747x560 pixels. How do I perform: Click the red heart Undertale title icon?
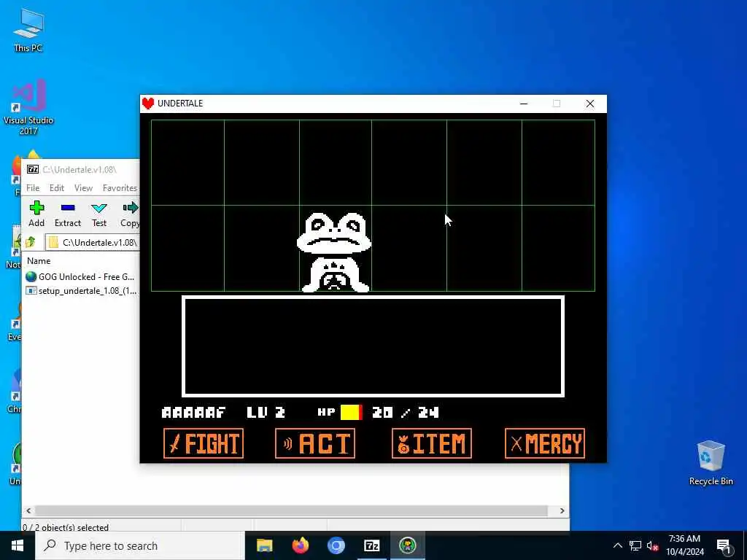(x=148, y=104)
